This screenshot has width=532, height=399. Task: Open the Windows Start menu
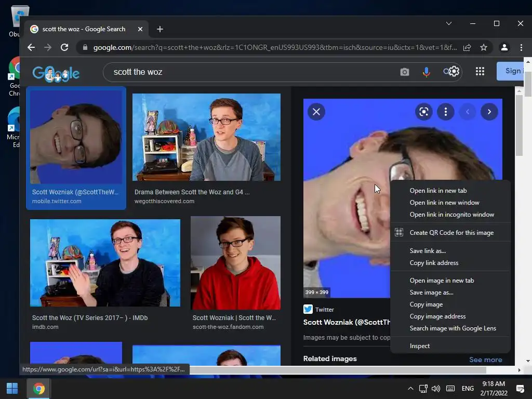click(12, 389)
